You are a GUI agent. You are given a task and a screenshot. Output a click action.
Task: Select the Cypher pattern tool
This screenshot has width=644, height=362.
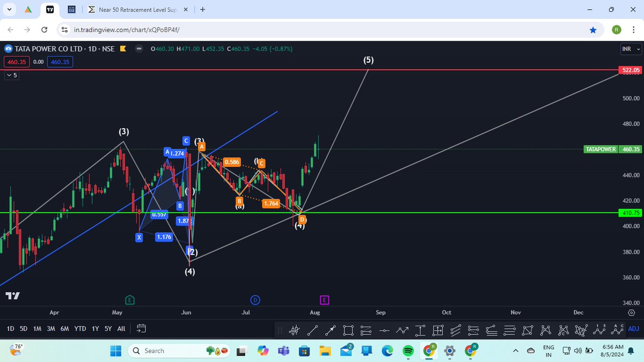(x=563, y=330)
